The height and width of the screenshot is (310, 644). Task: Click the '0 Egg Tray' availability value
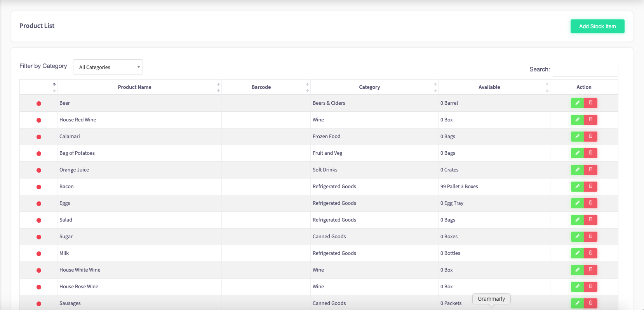click(452, 203)
